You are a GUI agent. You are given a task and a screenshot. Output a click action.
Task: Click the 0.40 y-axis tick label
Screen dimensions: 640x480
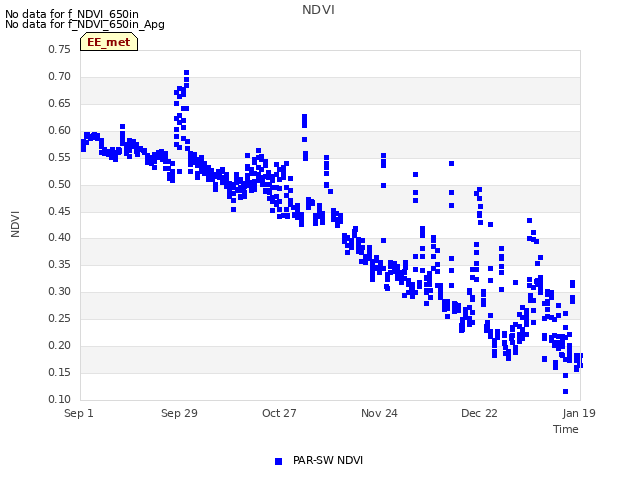[x=60, y=237]
